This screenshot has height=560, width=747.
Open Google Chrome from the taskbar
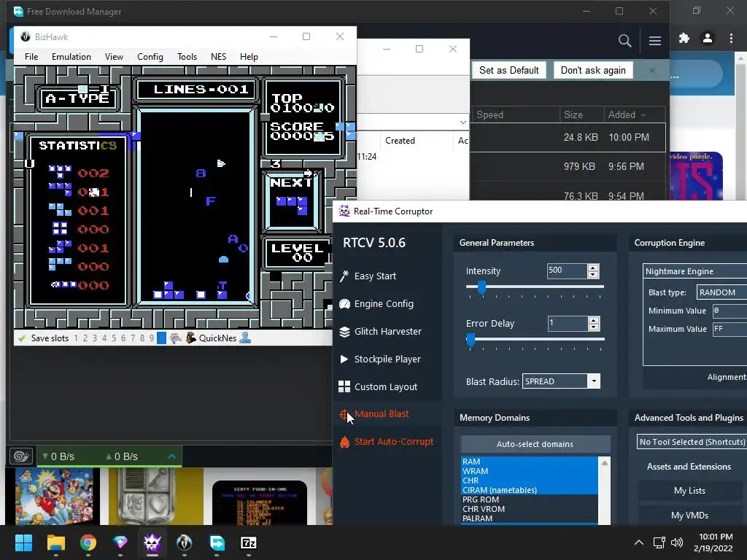(88, 542)
